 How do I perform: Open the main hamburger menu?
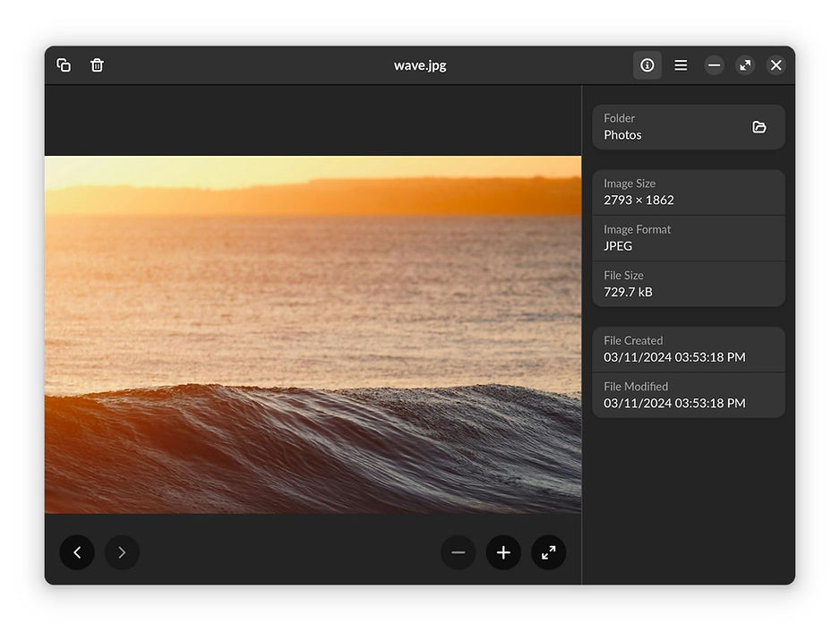pyautogui.click(x=681, y=64)
